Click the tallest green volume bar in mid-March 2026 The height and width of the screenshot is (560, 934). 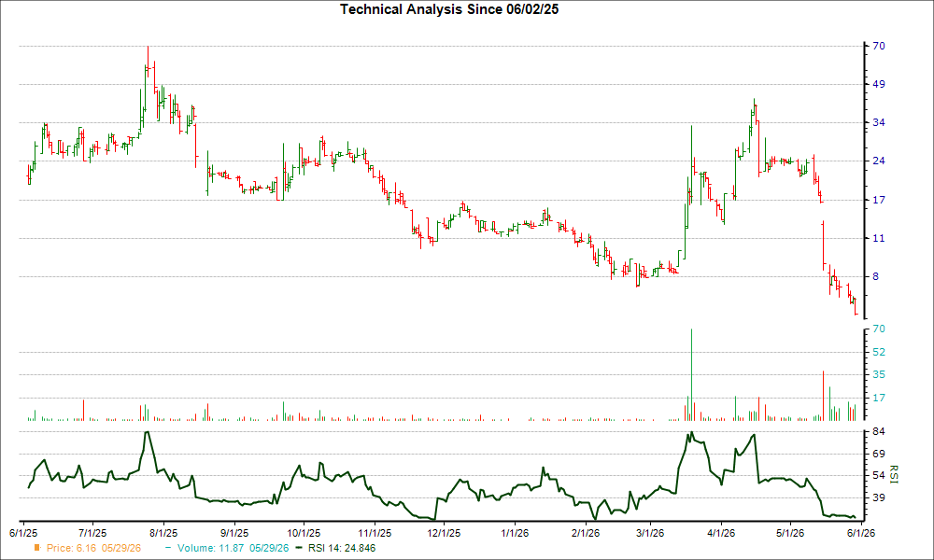pos(691,375)
